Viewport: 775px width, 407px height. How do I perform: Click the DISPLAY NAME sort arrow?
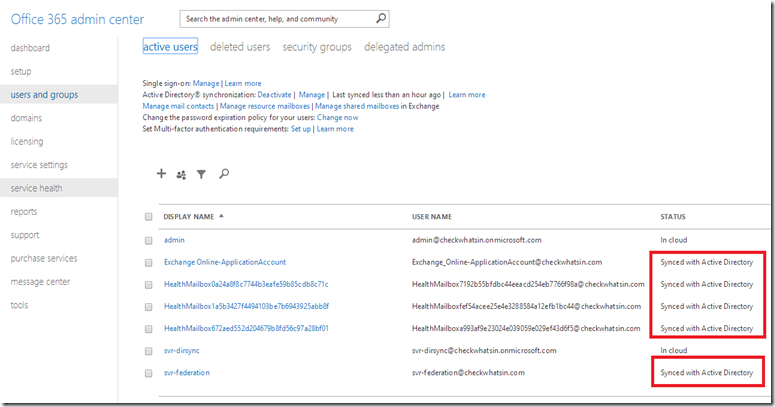(221, 216)
